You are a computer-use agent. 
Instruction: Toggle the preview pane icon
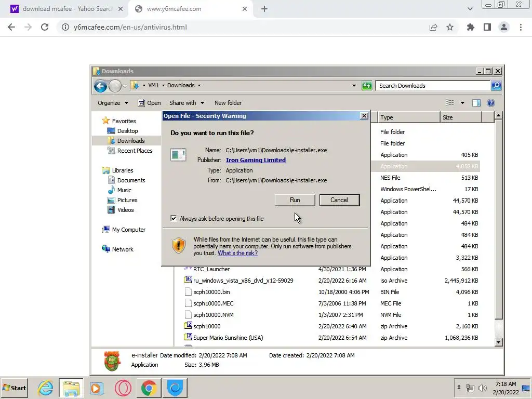pyautogui.click(x=476, y=103)
